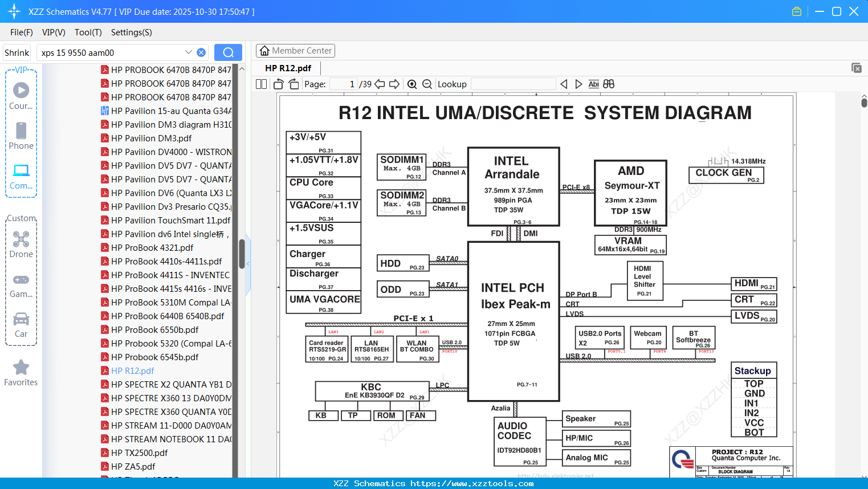Select HP R12.pdf in file list
The height and width of the screenshot is (489, 868).
pos(132,370)
